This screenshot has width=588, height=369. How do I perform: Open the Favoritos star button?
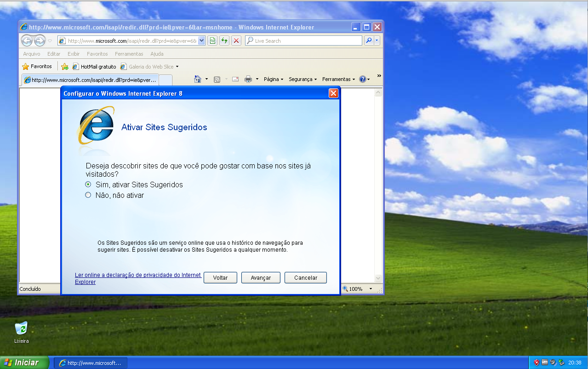pos(37,66)
